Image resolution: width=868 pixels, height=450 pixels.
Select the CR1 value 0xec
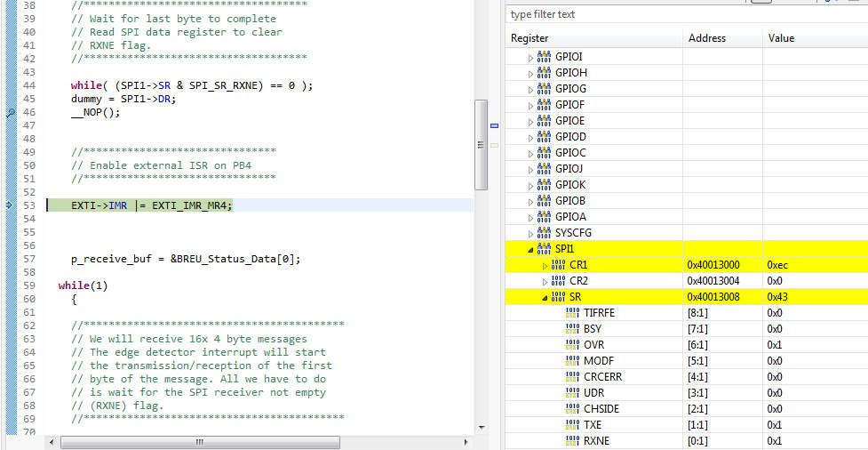click(777, 265)
